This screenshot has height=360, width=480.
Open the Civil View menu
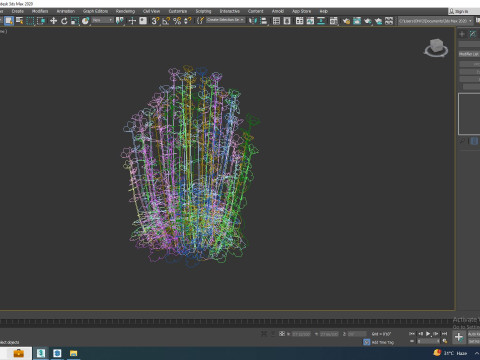tap(151, 11)
